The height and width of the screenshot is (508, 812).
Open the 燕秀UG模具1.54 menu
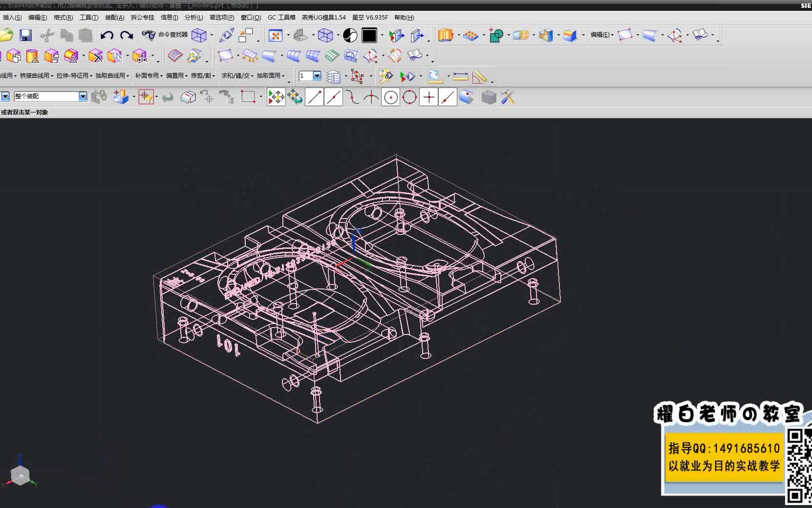(x=323, y=18)
